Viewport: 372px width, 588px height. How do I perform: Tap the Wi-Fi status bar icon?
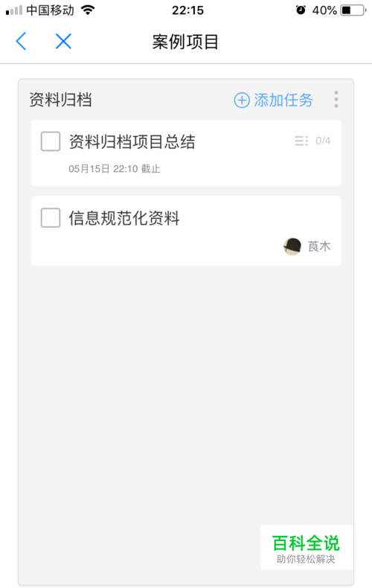coord(88,10)
